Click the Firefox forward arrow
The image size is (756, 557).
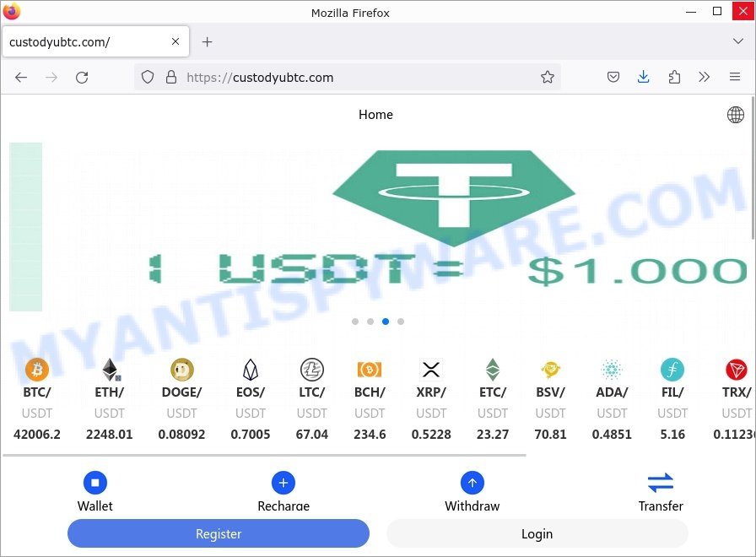51,77
